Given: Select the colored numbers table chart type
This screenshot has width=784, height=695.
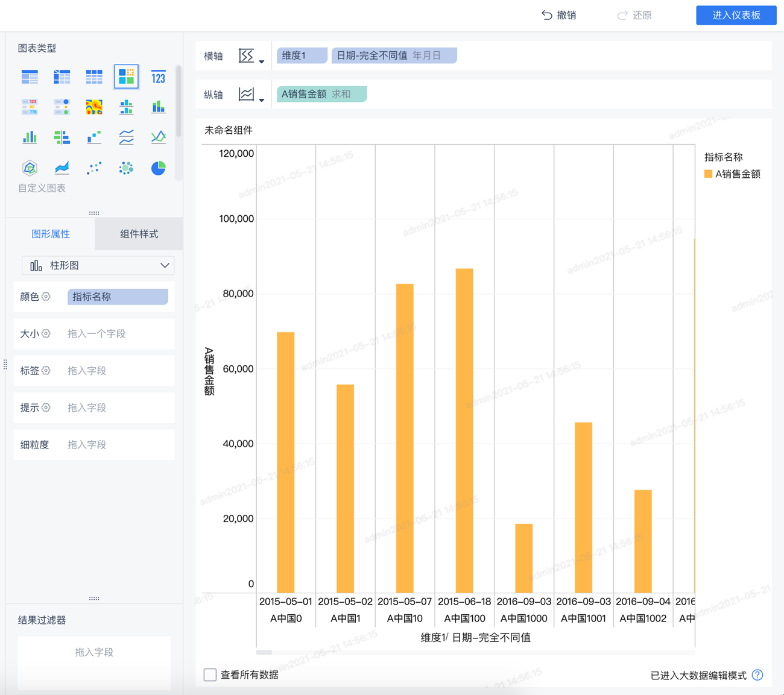Looking at the screenshot, I should point(30,107).
